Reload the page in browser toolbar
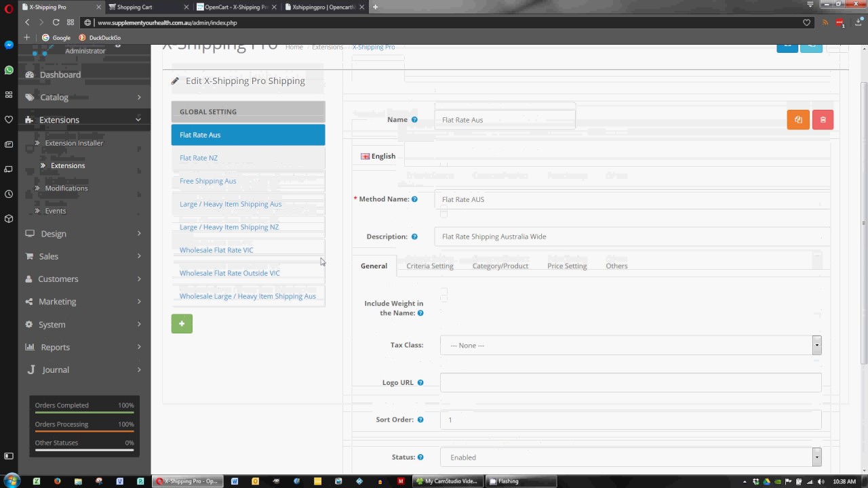 (x=56, y=22)
